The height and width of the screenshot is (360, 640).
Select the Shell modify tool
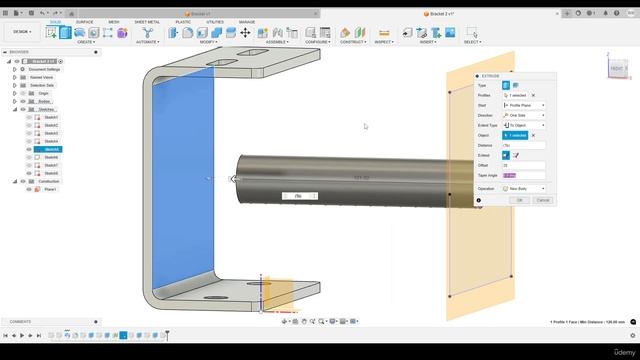[202, 32]
